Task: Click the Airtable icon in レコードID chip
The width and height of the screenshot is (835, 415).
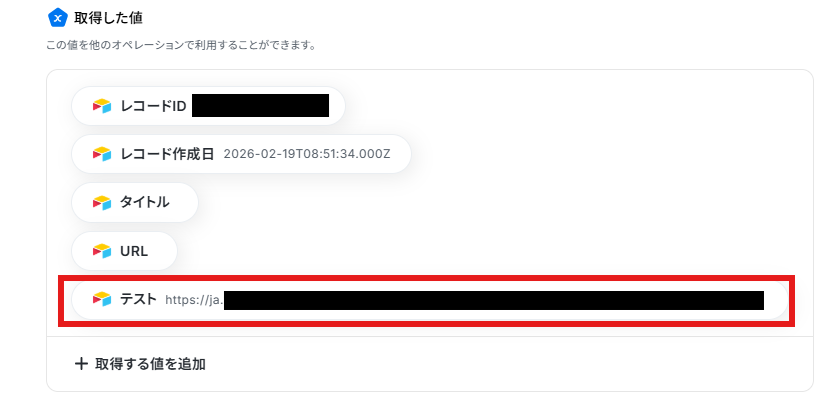Action: pos(102,106)
